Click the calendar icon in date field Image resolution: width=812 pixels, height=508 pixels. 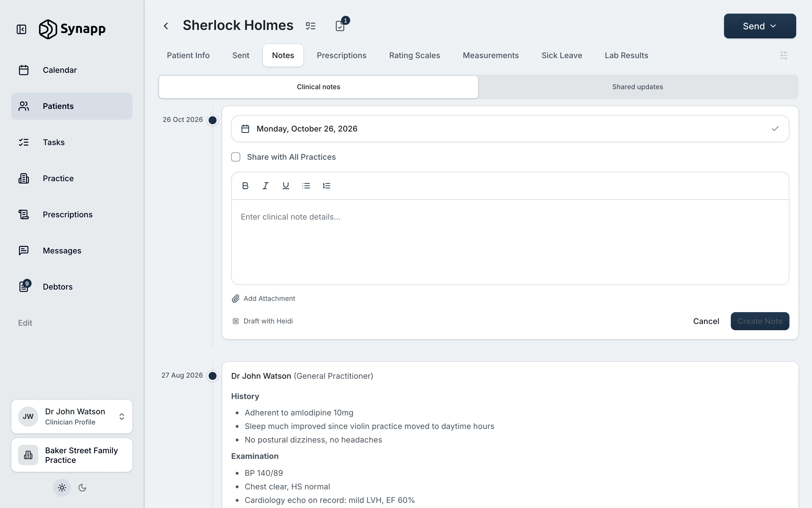[245, 129]
